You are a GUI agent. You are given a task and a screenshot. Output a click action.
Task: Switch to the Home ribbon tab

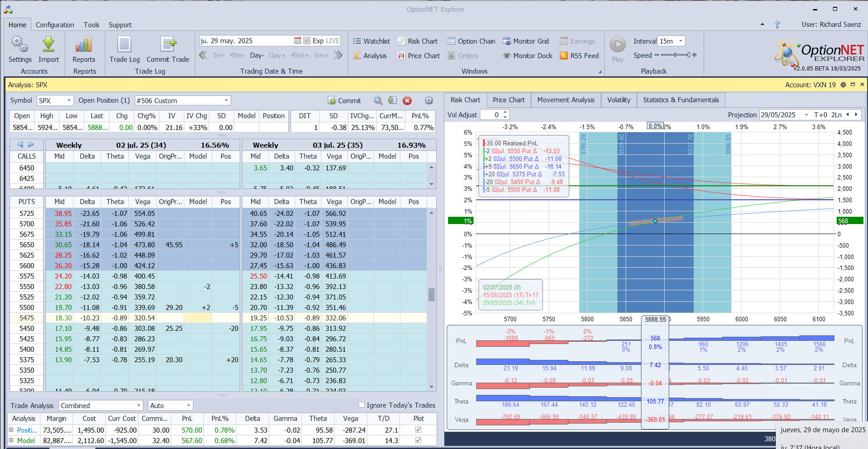(17, 25)
